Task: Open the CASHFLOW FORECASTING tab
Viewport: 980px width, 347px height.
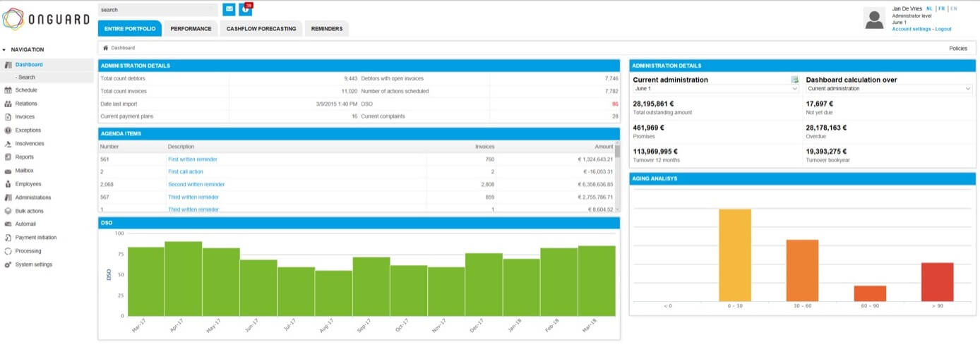Action: [261, 28]
